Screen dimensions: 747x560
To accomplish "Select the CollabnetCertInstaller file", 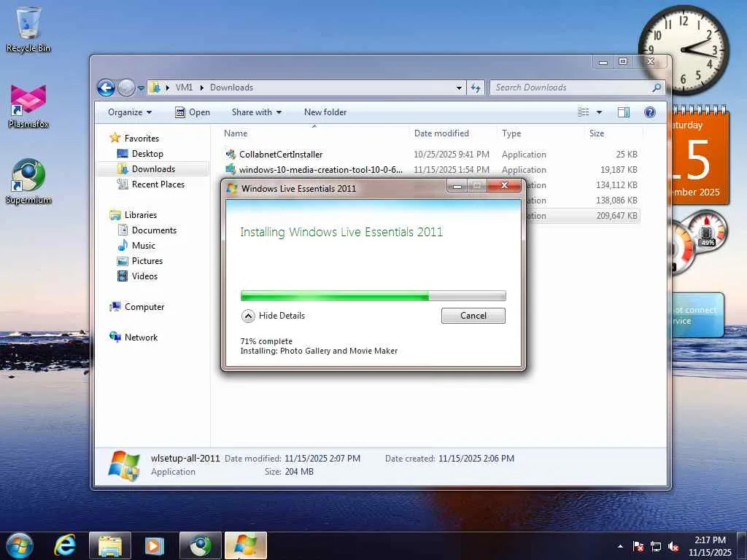I will point(281,155).
